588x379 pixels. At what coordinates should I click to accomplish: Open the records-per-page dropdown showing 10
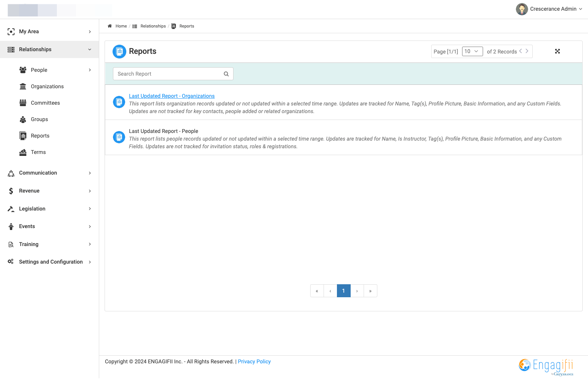coord(472,52)
